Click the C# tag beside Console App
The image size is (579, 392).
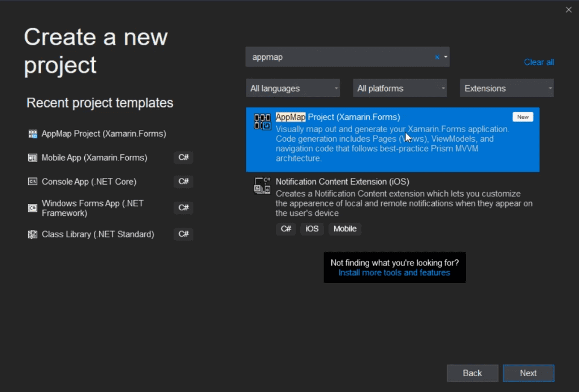pyautogui.click(x=184, y=181)
